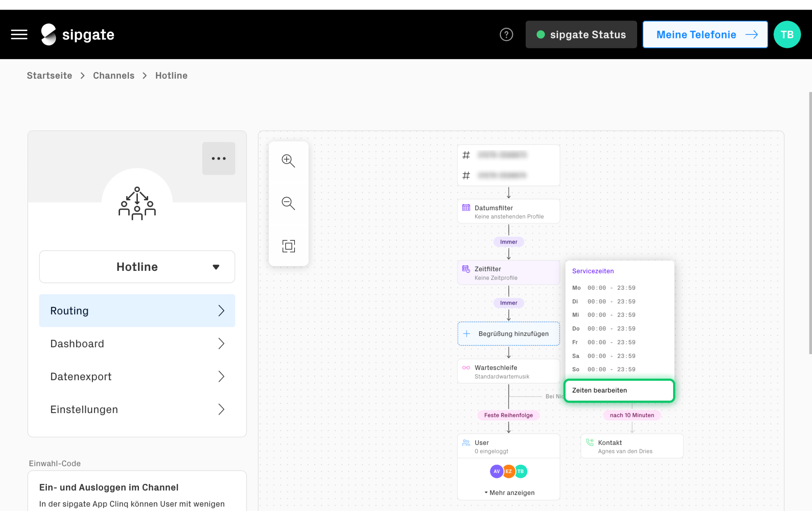Open the hamburger main menu

19,35
